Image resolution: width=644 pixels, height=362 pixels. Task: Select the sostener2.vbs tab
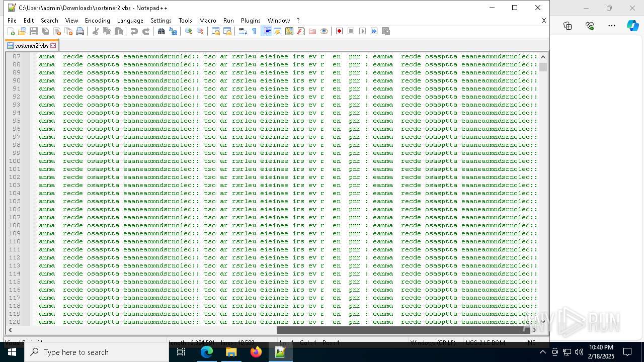[x=32, y=45]
